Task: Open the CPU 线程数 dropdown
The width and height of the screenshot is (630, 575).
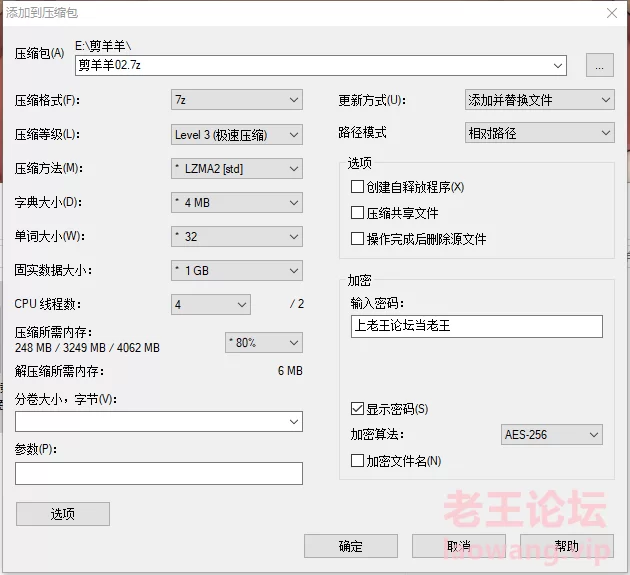Action: pos(211,305)
